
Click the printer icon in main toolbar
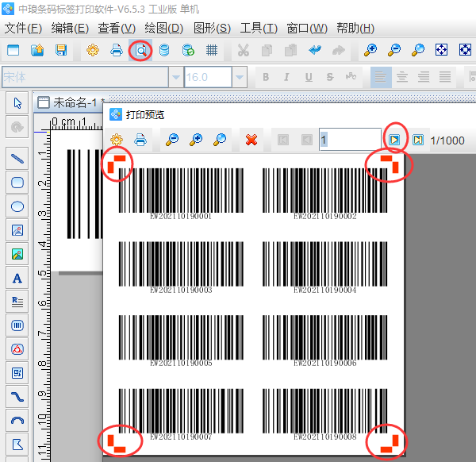[117, 50]
